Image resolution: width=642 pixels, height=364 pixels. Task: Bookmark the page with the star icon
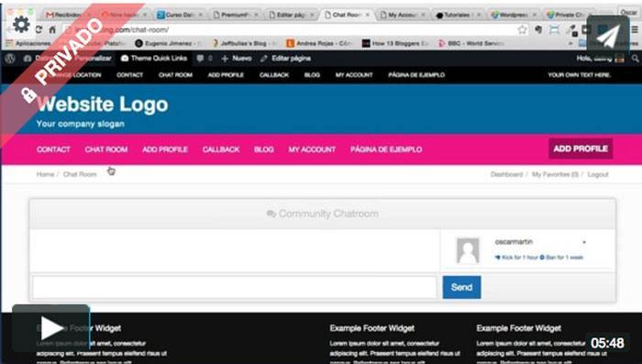(x=522, y=29)
